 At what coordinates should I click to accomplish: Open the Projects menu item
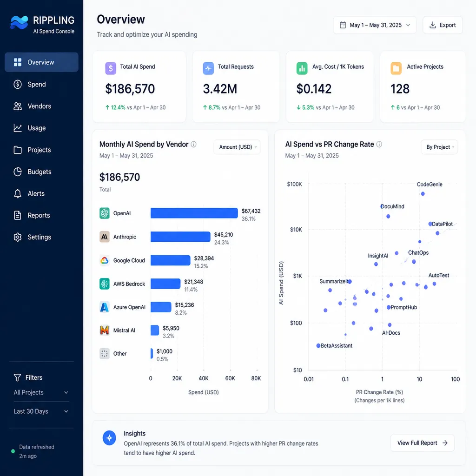[41, 150]
